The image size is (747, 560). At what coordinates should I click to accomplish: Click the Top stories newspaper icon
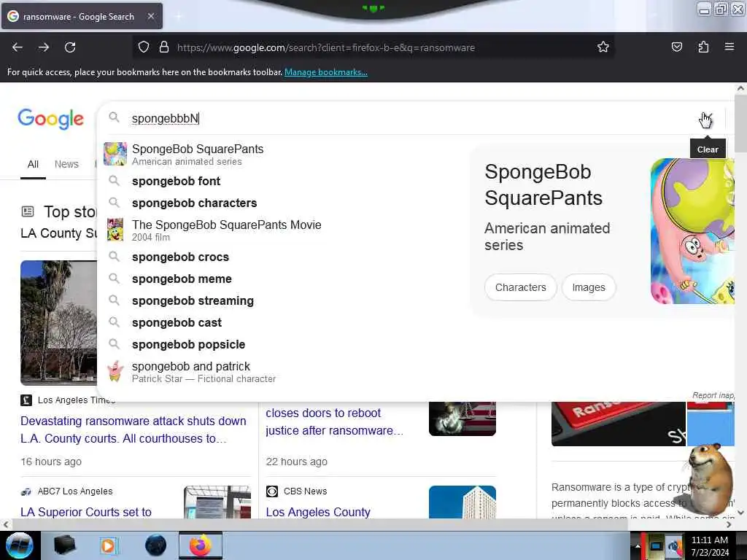28,211
